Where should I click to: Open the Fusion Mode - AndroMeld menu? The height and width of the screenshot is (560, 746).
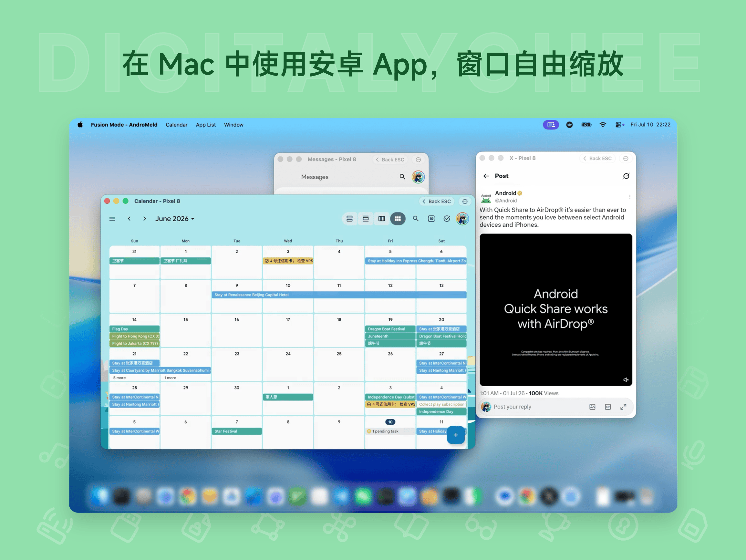click(124, 125)
